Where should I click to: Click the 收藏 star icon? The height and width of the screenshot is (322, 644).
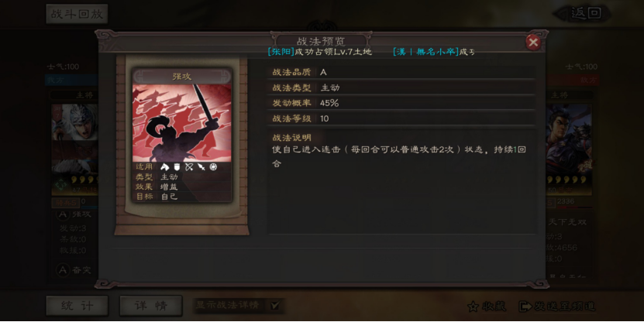point(474,307)
